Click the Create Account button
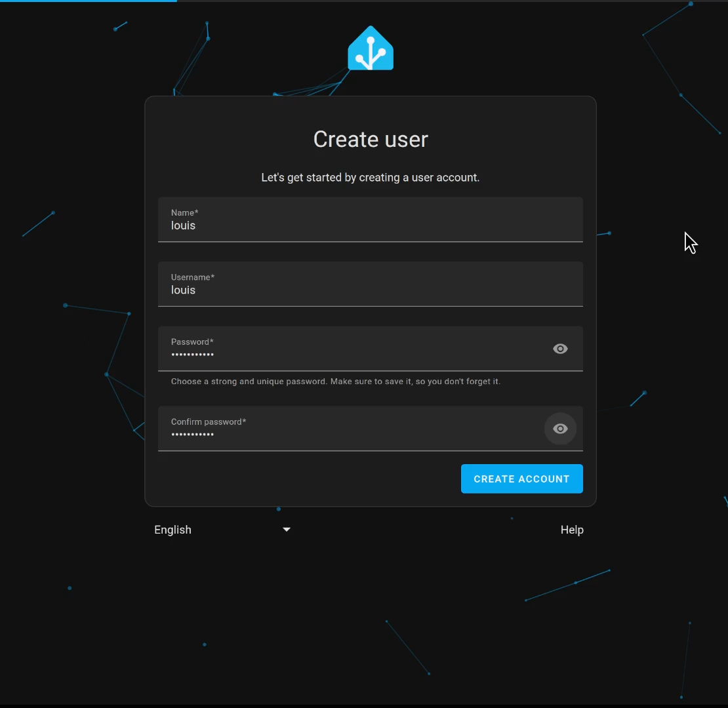 point(521,479)
